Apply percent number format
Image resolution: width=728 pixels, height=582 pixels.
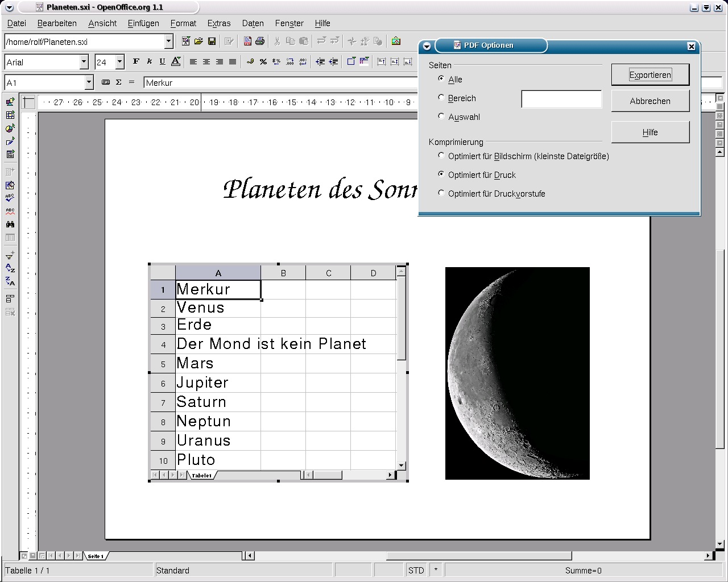[263, 62]
